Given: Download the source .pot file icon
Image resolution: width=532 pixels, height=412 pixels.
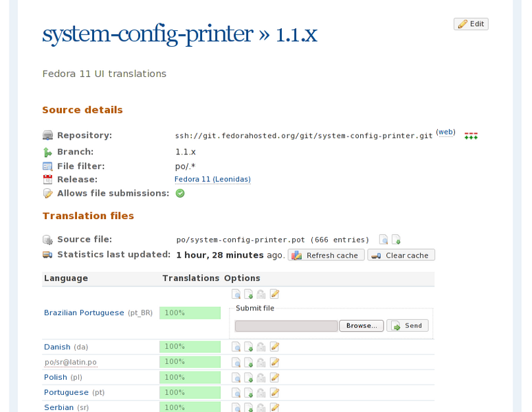Looking at the screenshot, I should tap(397, 240).
